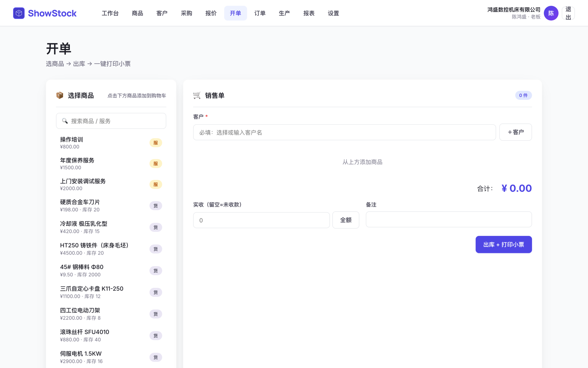Open the 生产 section

(284, 13)
